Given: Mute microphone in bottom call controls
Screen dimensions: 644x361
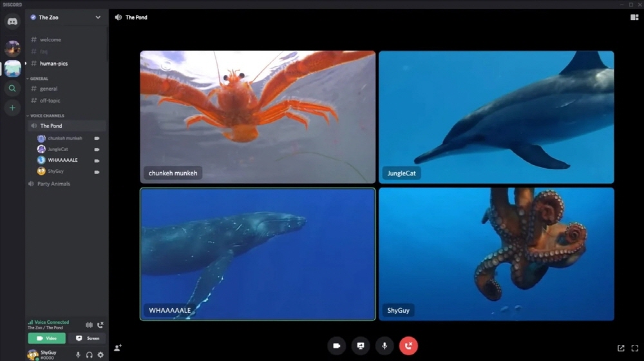Looking at the screenshot, I should tap(384, 346).
